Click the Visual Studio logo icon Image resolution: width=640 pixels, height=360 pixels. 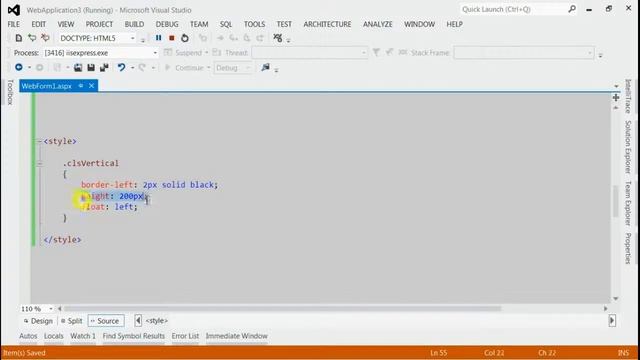14,10
